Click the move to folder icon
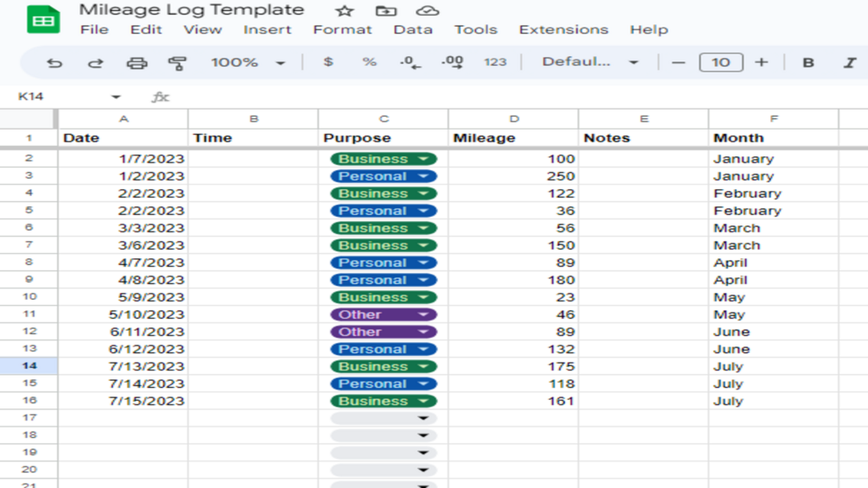868x488 pixels. pyautogui.click(x=386, y=10)
